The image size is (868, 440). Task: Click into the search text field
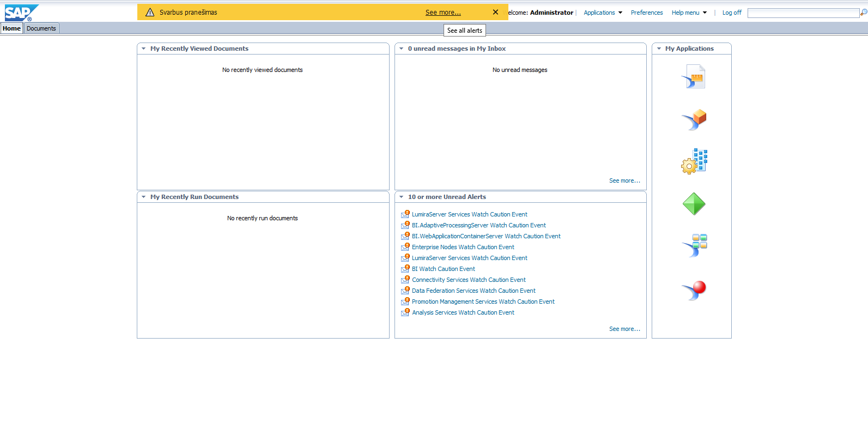coord(803,13)
